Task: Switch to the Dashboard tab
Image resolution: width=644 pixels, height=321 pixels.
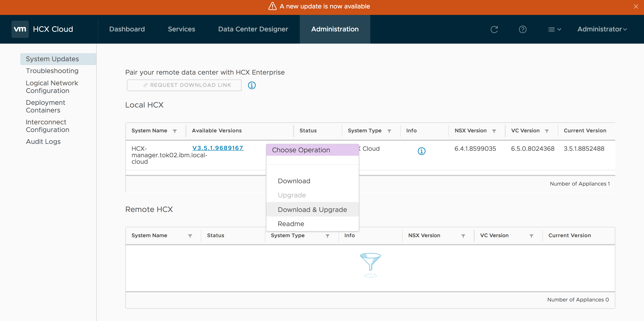Action: [x=127, y=29]
